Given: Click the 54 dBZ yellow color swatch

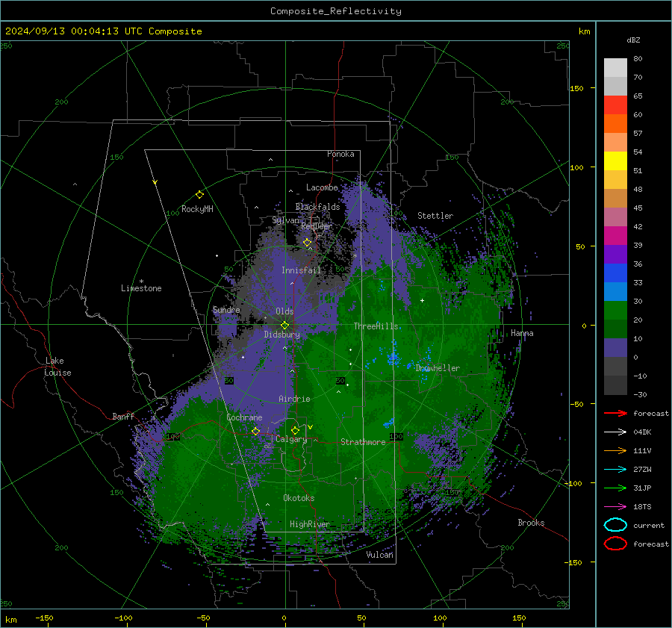Looking at the screenshot, I should (615, 161).
